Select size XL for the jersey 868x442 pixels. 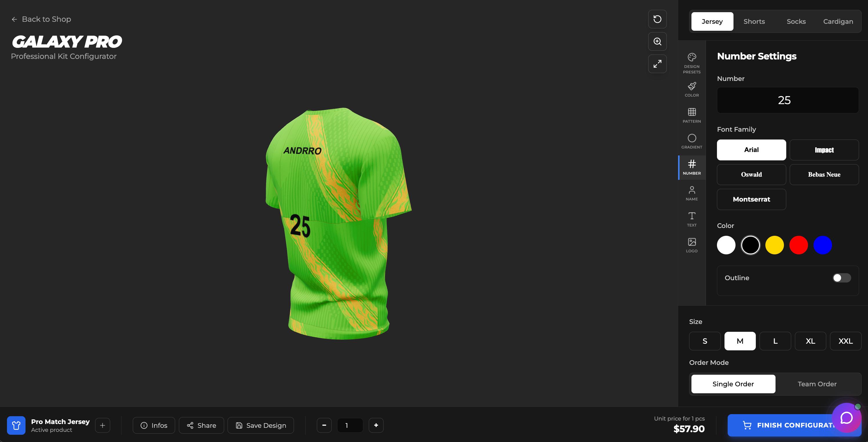tap(810, 341)
